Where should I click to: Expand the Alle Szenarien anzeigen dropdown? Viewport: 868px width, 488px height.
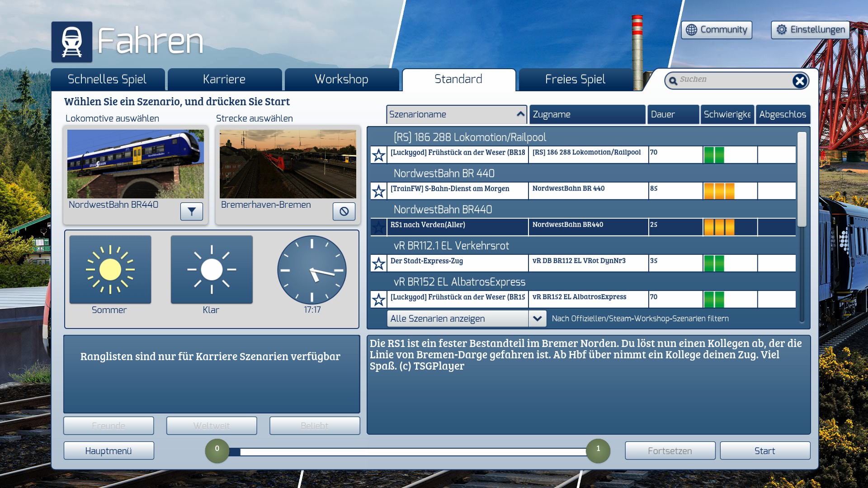[x=537, y=319]
